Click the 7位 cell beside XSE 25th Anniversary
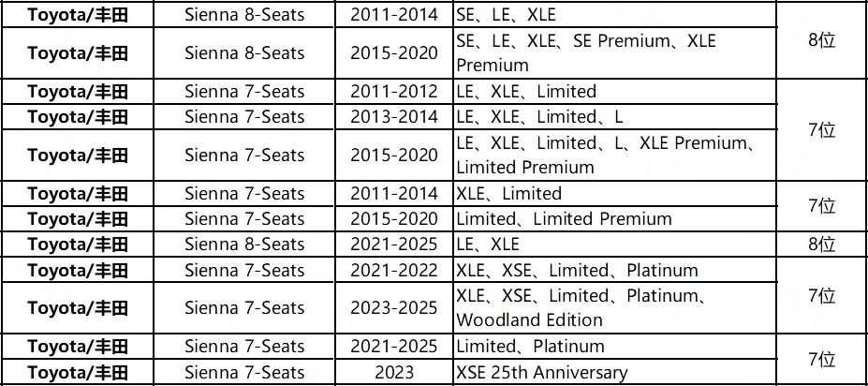This screenshot has width=868, height=386. point(821,359)
